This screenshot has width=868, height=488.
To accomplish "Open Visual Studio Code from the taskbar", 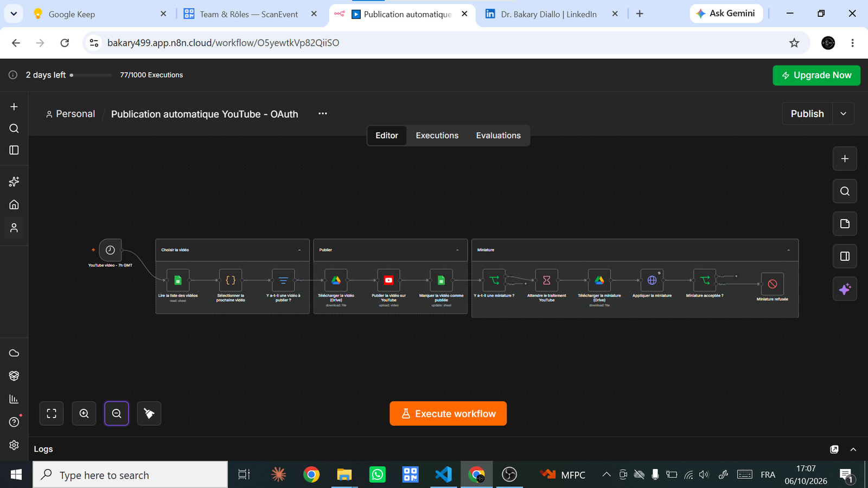I will (443, 475).
